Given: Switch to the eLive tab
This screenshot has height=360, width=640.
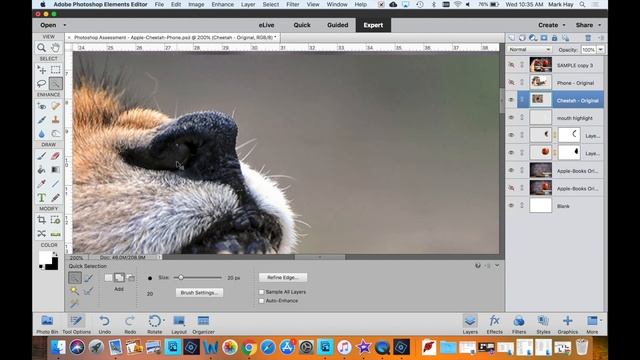Looking at the screenshot, I should pyautogui.click(x=266, y=25).
